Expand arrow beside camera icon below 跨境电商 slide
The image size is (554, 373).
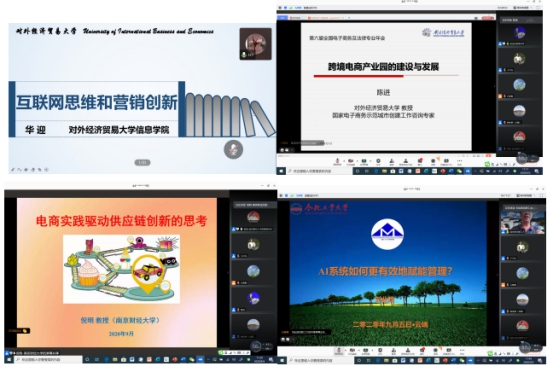click(357, 161)
